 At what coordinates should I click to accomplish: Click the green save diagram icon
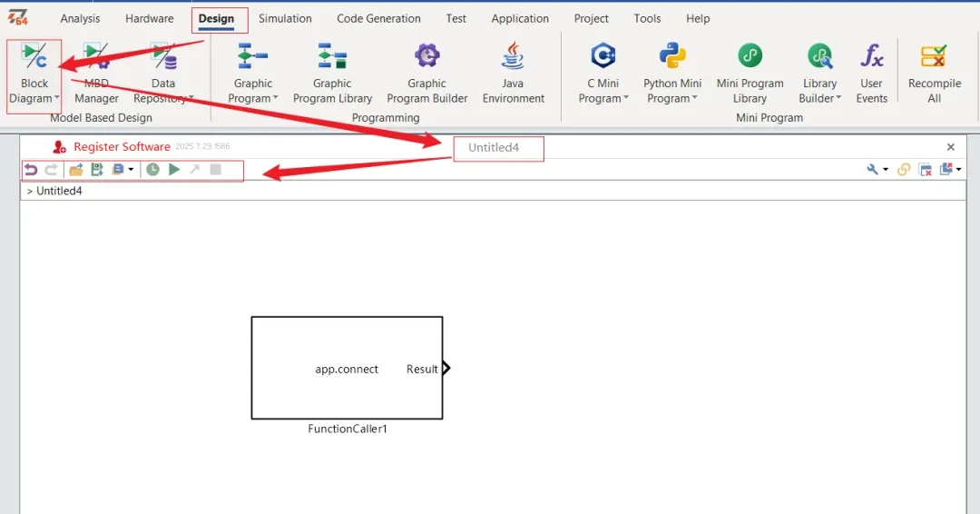97,170
